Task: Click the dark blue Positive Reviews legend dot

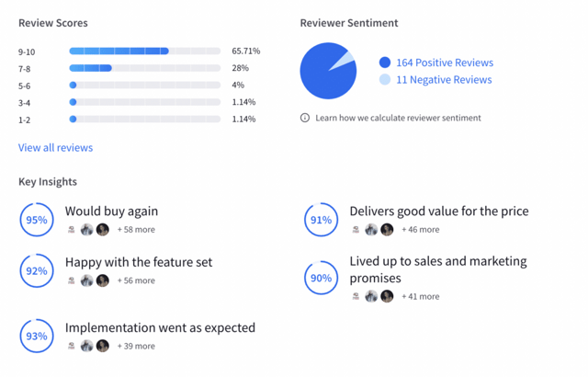Action: (x=385, y=63)
